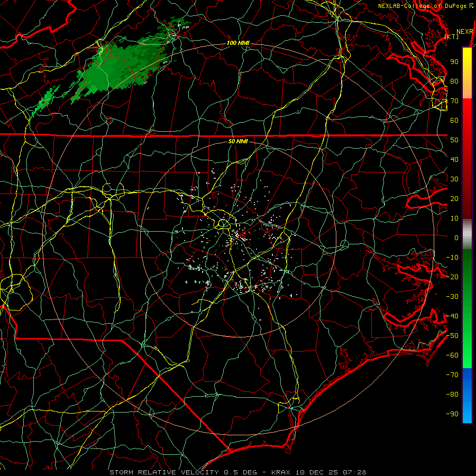Click the [KT] units label above color bar
This screenshot has height=476, width=476.
[452, 36]
